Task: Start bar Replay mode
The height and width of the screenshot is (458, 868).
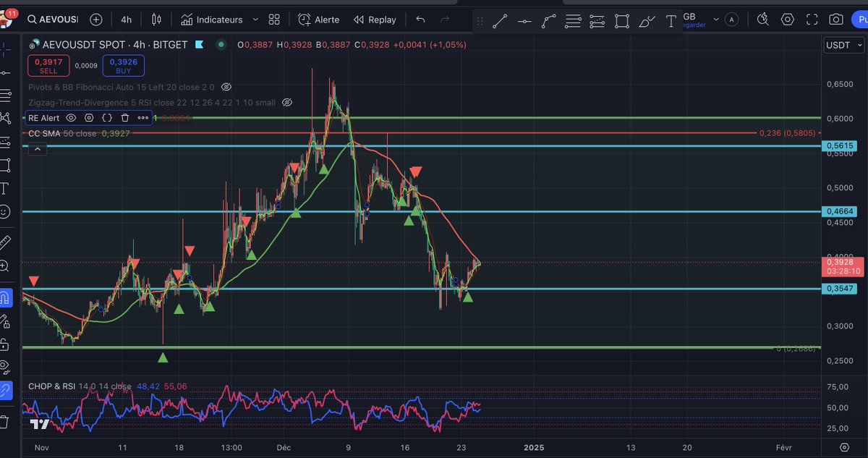Action: pos(375,20)
